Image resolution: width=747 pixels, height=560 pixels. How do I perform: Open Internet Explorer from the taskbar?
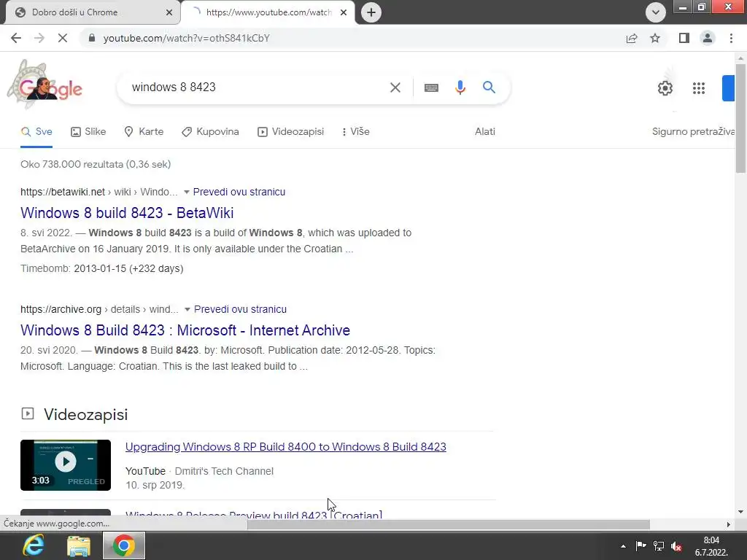point(34,545)
